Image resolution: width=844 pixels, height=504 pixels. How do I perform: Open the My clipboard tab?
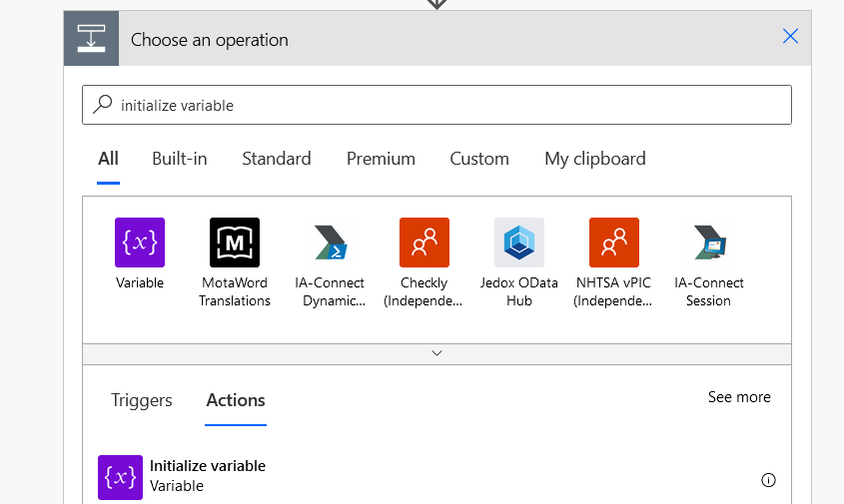click(x=595, y=159)
